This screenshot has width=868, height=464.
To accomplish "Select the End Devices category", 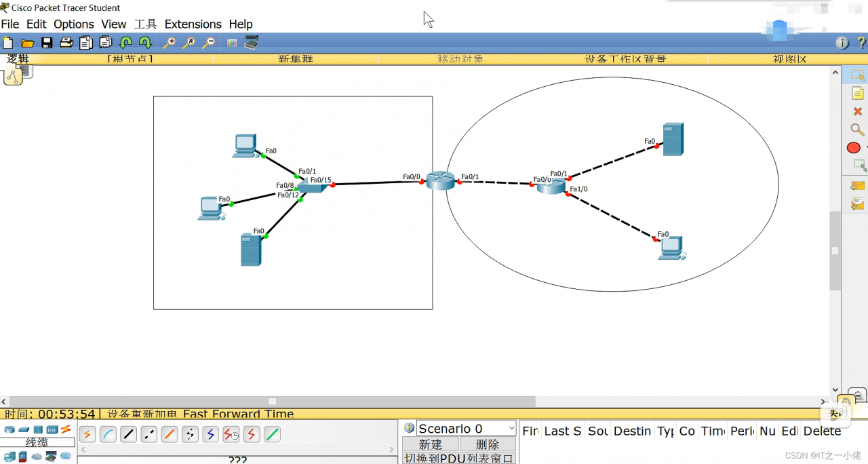I will click(x=10, y=457).
